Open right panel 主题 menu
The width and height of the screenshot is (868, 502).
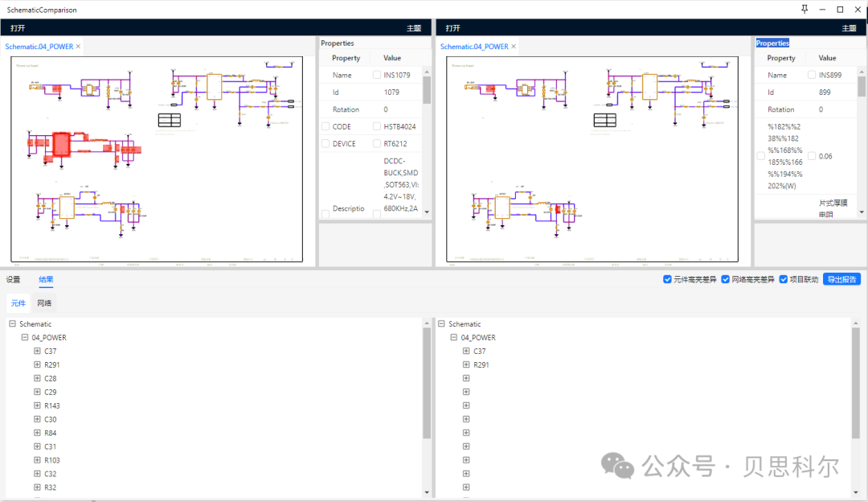click(850, 27)
